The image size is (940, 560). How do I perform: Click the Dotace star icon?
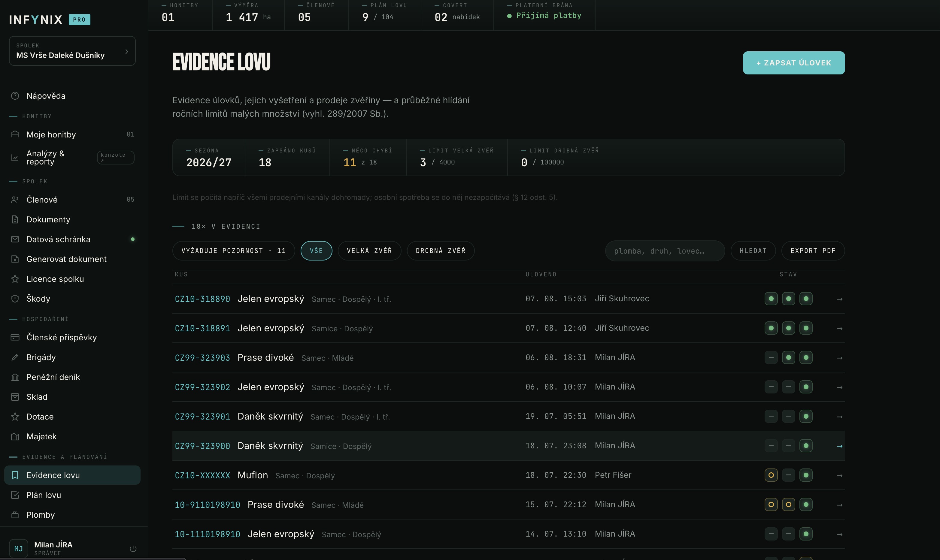(x=15, y=417)
